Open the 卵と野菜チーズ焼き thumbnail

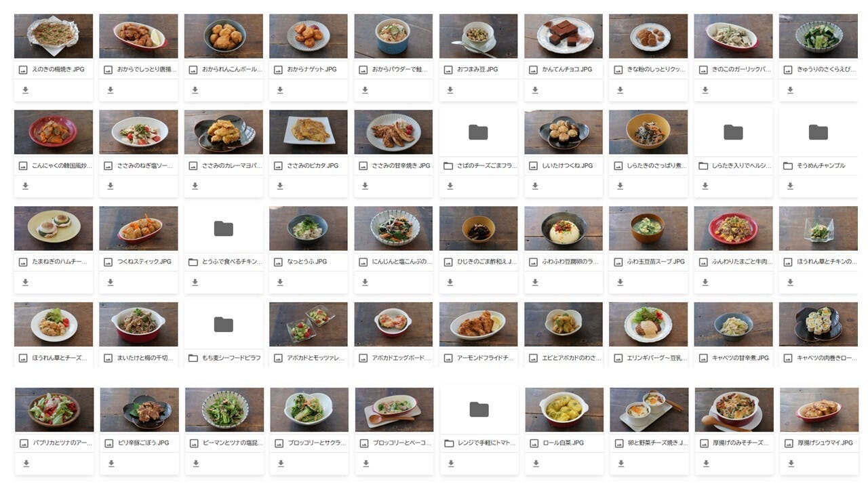coord(649,409)
